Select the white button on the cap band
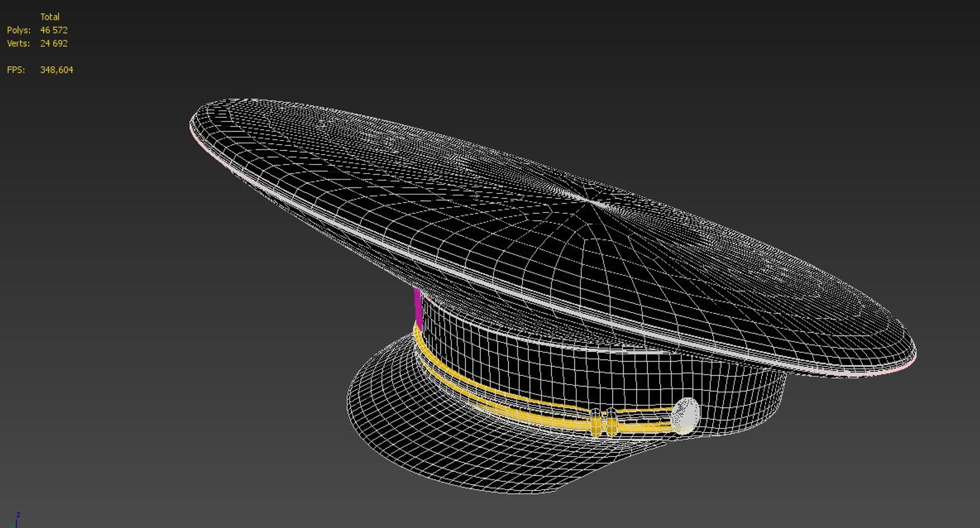Screen dimensions: 980x528 coord(685,416)
